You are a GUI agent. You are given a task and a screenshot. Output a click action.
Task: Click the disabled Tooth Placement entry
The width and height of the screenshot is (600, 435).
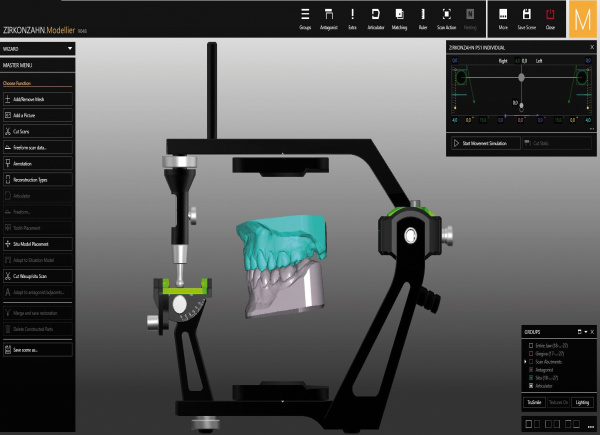tap(38, 228)
